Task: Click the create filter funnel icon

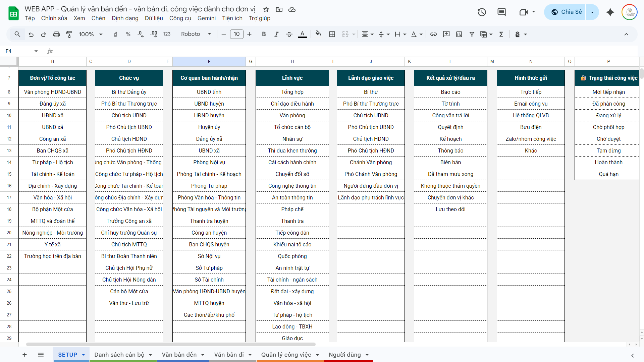Action: [x=472, y=34]
